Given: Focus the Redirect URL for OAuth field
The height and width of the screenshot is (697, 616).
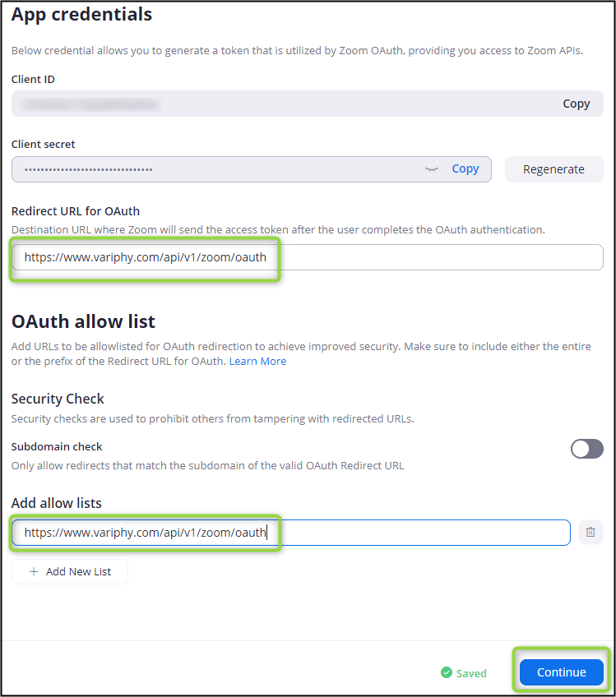Looking at the screenshot, I should pos(308,257).
